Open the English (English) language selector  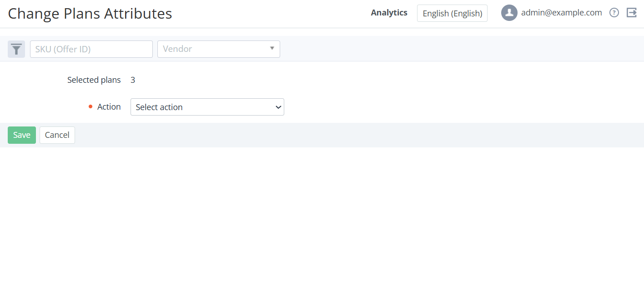coord(452,13)
